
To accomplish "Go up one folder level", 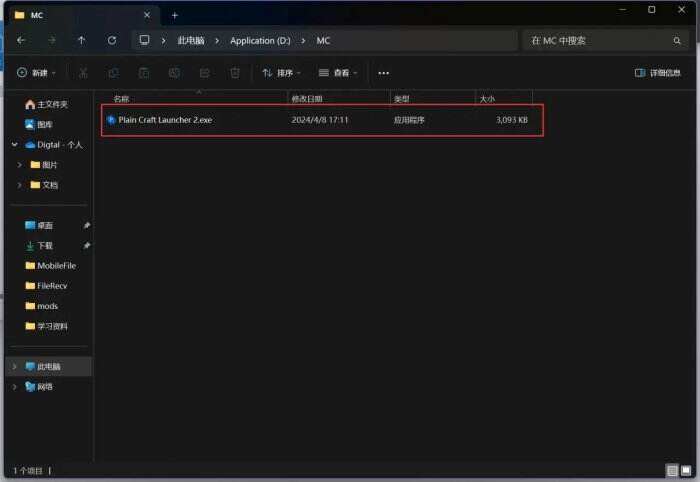I will pos(81,41).
